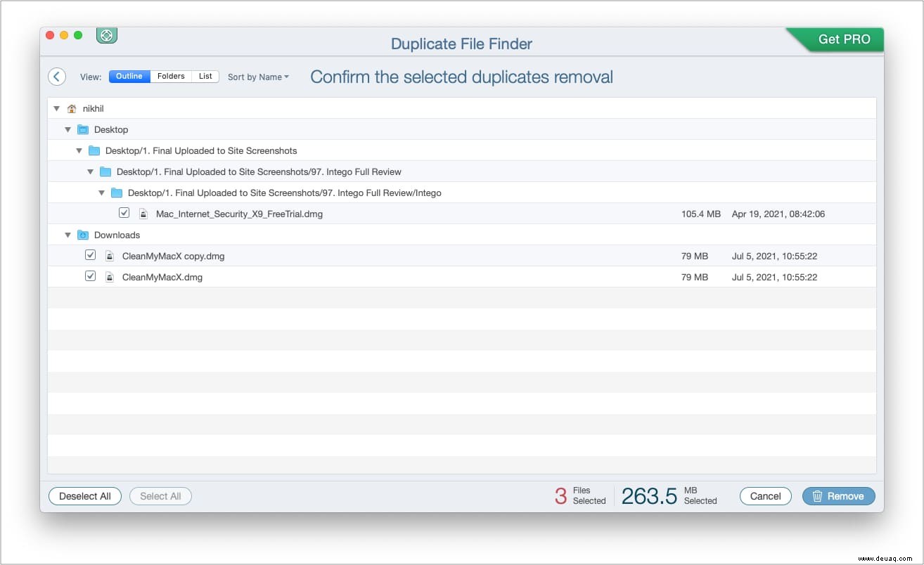
Task: Click the 3 Files Selected counter
Action: (580, 496)
